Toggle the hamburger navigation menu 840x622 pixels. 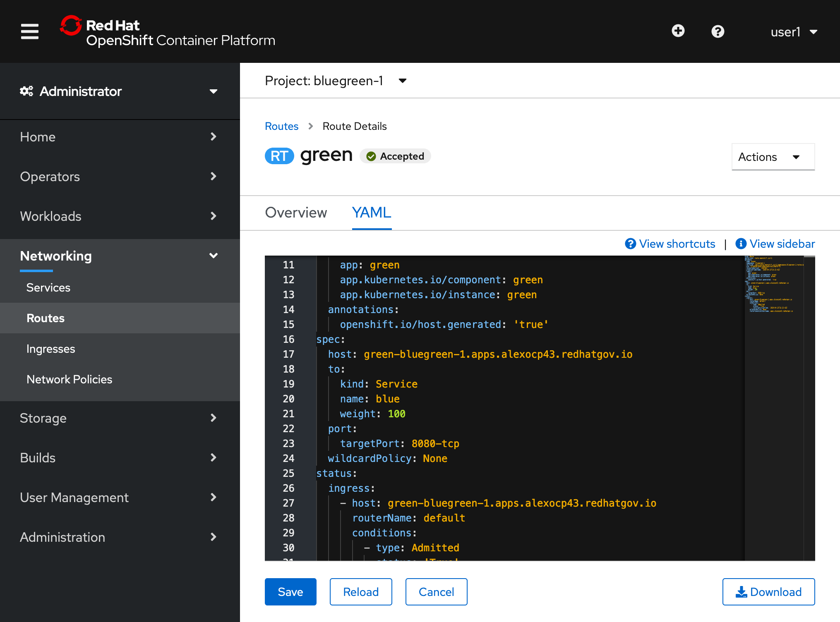(x=30, y=31)
